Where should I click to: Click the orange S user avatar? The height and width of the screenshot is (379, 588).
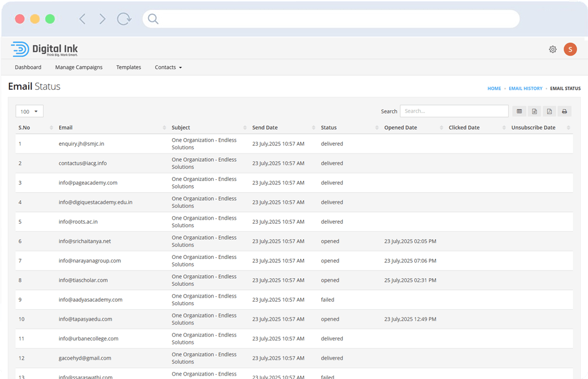[x=570, y=50]
